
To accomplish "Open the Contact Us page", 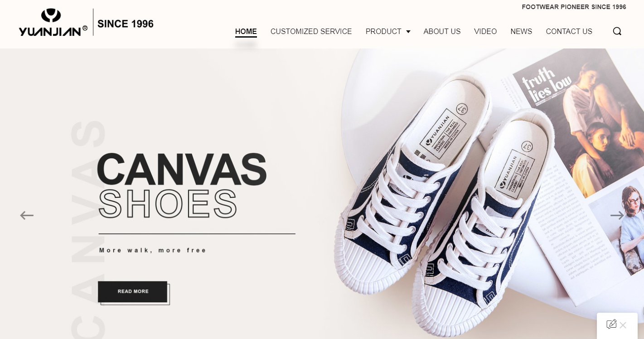I will 569,31.
